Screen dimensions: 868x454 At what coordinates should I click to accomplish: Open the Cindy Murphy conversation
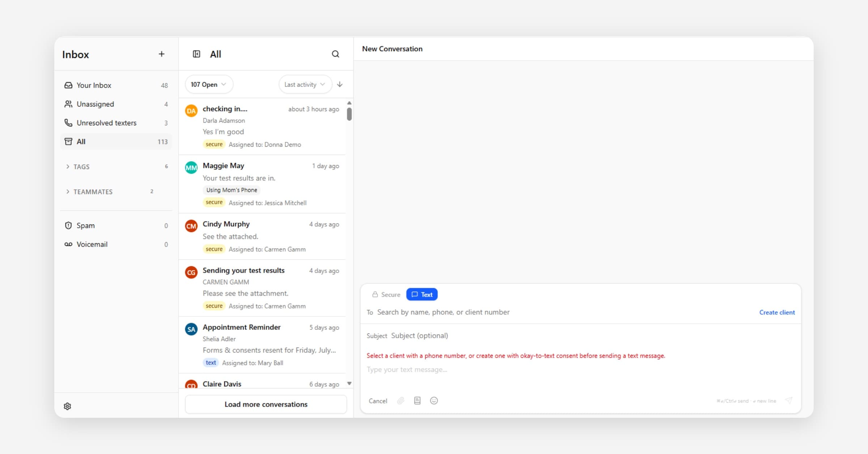pos(262,236)
